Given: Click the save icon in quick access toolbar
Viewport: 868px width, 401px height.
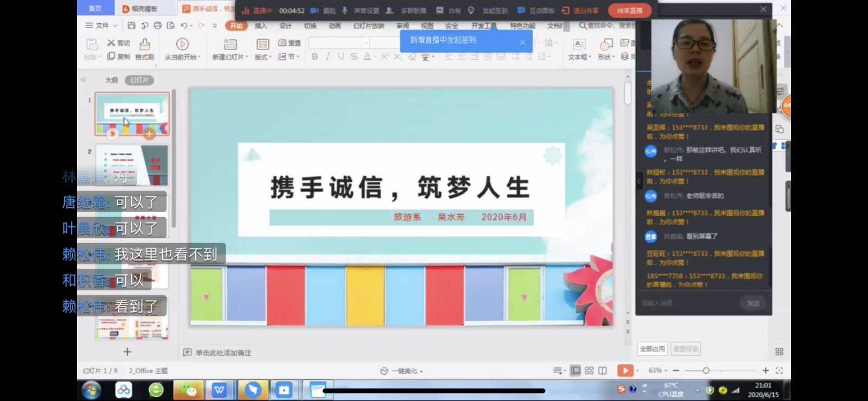Looking at the screenshot, I should [x=131, y=26].
